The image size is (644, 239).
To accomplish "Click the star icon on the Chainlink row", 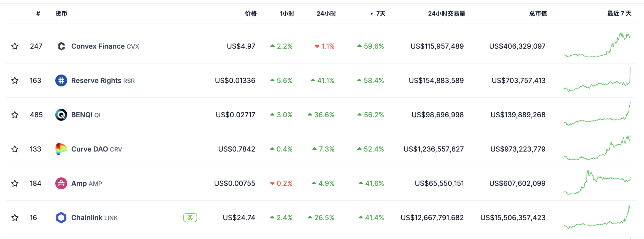I will [x=15, y=217].
